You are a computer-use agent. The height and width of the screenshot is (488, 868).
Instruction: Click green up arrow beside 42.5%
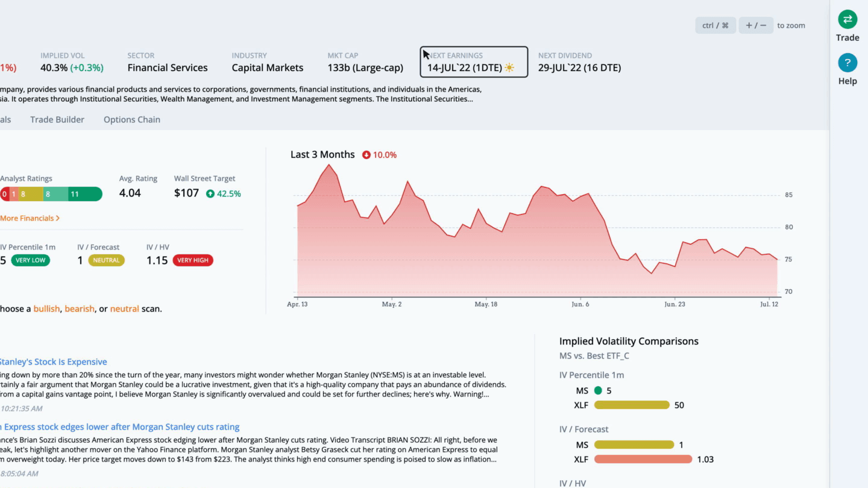(x=210, y=194)
